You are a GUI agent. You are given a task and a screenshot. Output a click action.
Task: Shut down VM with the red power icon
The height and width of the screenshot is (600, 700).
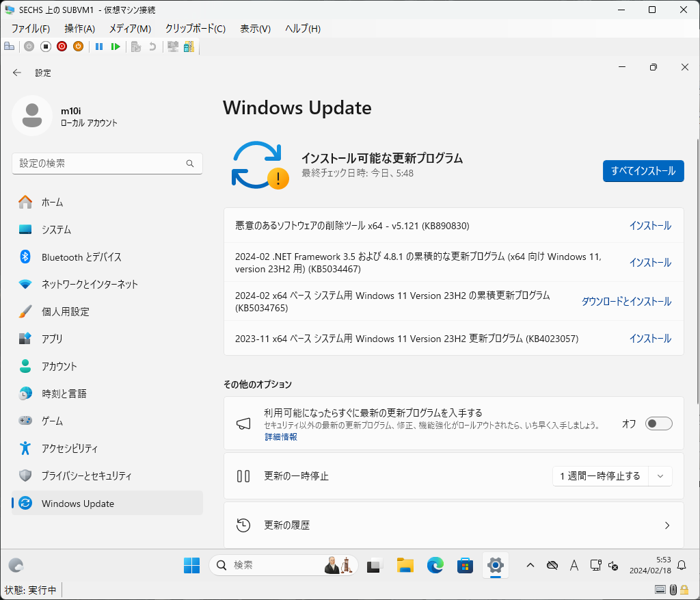click(x=62, y=47)
